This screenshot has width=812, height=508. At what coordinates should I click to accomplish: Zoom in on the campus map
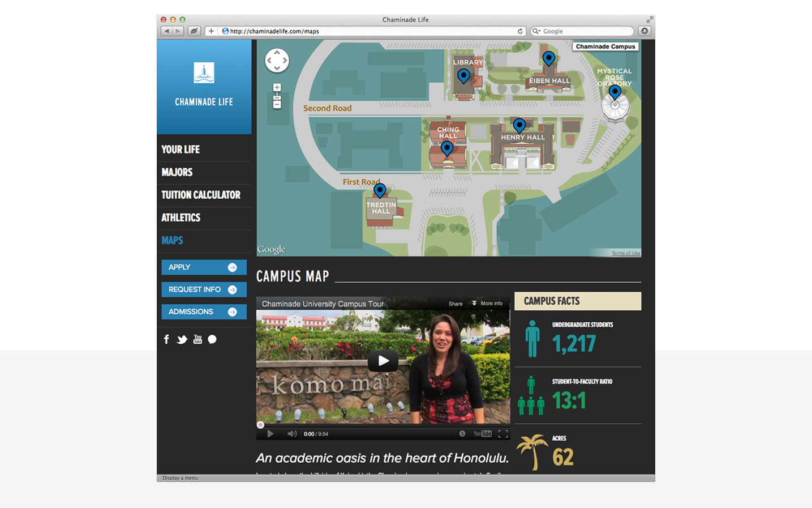coord(277,88)
